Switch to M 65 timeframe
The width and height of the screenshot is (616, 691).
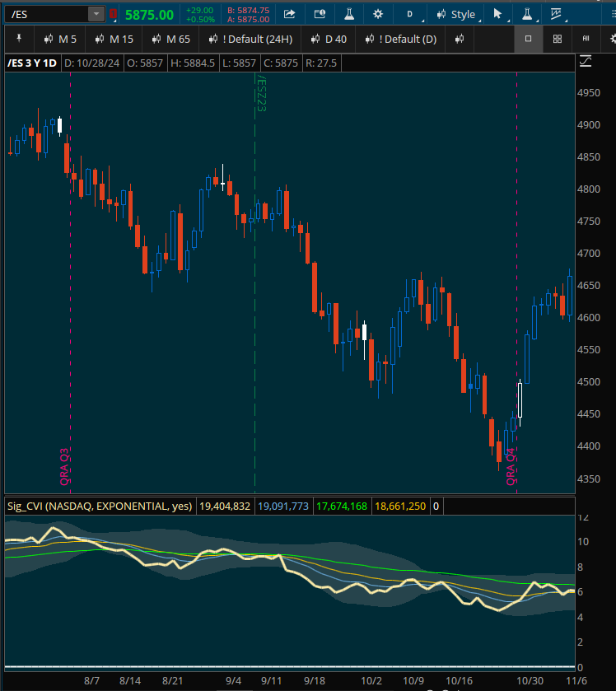171,40
